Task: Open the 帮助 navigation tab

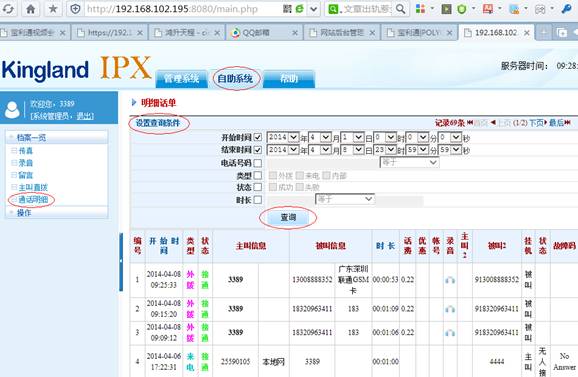Action: 289,78
